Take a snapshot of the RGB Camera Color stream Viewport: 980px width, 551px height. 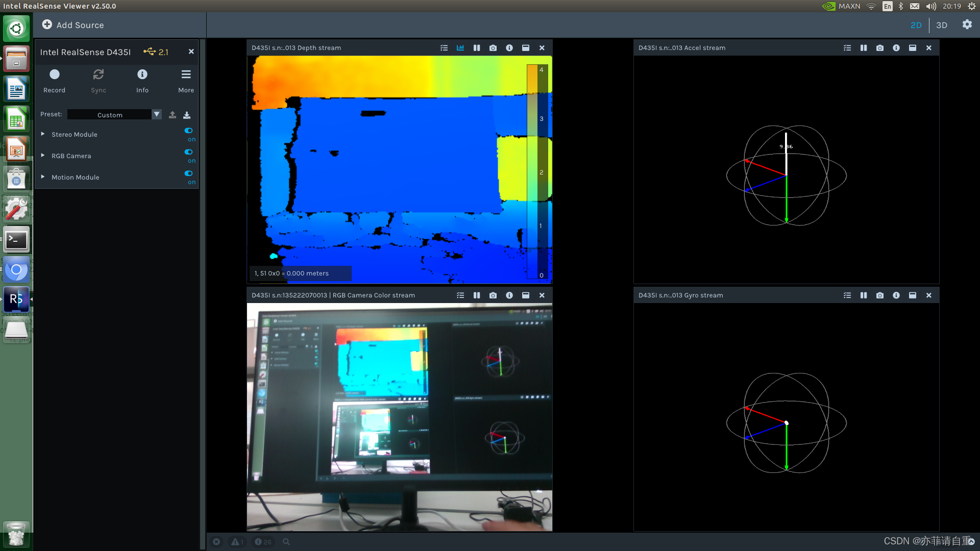[x=493, y=295]
